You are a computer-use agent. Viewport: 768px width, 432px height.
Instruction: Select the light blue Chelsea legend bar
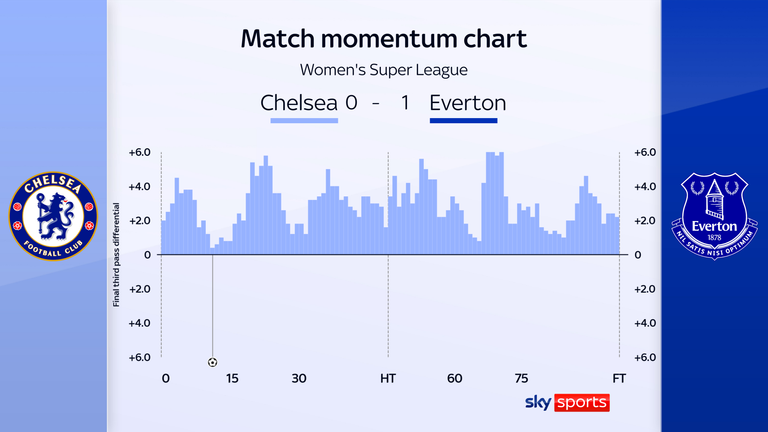[304, 121]
